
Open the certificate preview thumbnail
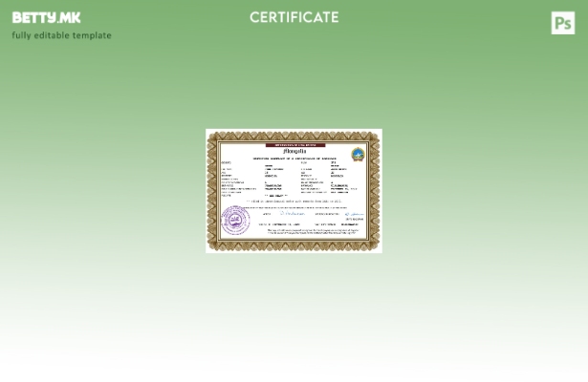coord(294,190)
